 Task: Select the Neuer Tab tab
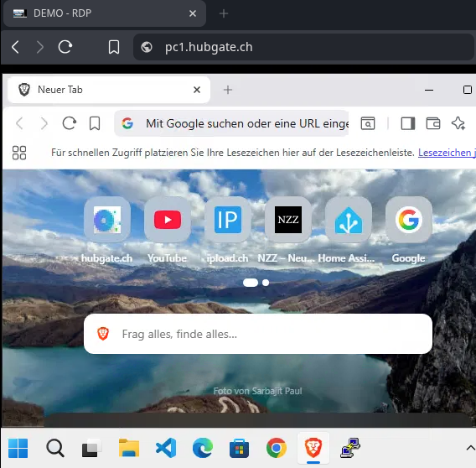click(109, 90)
